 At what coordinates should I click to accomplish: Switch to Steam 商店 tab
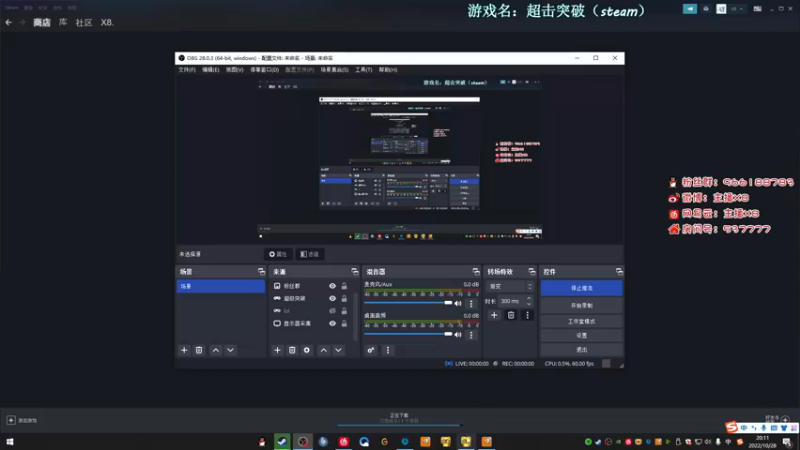(42, 22)
